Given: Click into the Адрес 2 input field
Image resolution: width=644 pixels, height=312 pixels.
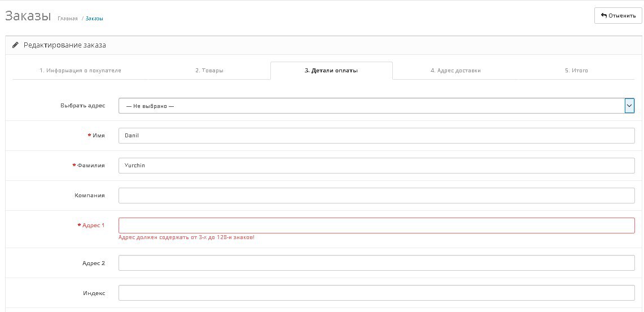Looking at the screenshot, I should pyautogui.click(x=376, y=263).
